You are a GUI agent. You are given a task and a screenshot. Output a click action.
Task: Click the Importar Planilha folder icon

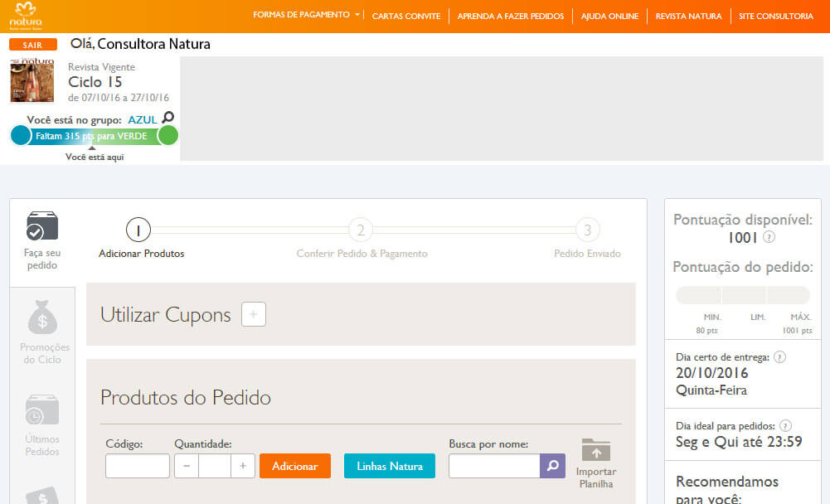(596, 450)
